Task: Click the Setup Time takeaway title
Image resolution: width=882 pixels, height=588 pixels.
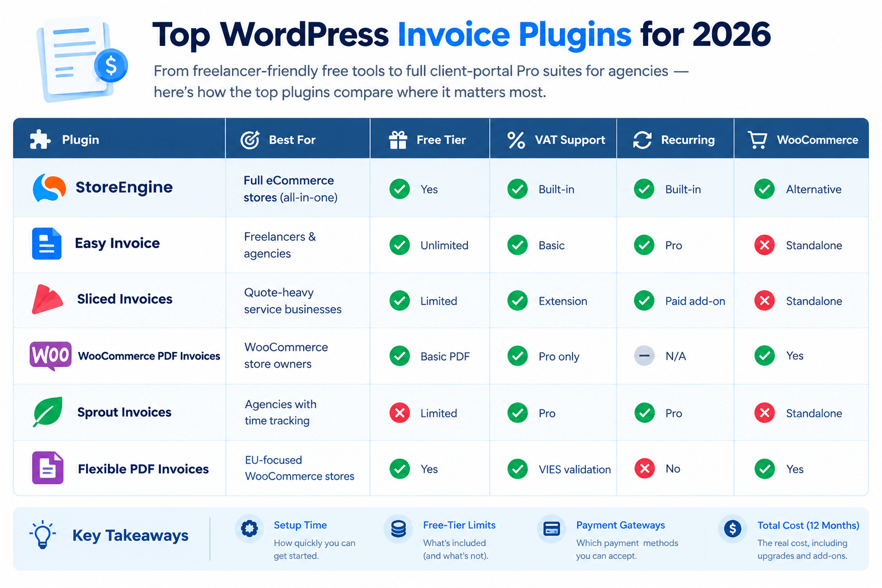Action: coord(300,525)
